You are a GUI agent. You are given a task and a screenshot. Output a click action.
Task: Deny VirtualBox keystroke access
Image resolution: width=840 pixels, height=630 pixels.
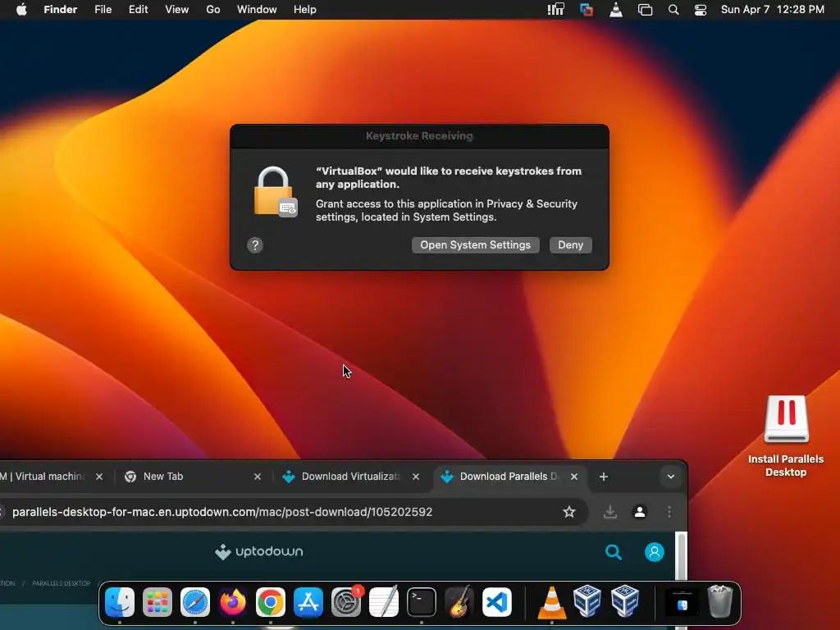coord(571,244)
